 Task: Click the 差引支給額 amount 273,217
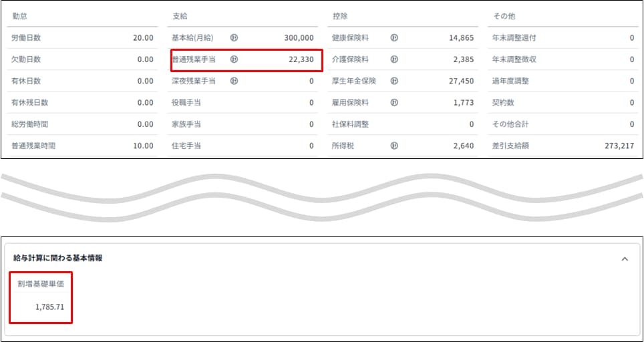click(x=618, y=145)
